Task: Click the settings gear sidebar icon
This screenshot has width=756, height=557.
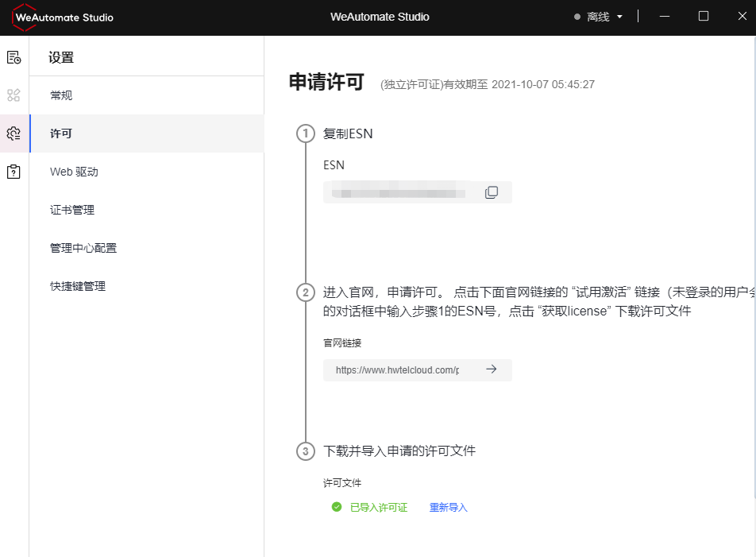Action: pyautogui.click(x=13, y=133)
